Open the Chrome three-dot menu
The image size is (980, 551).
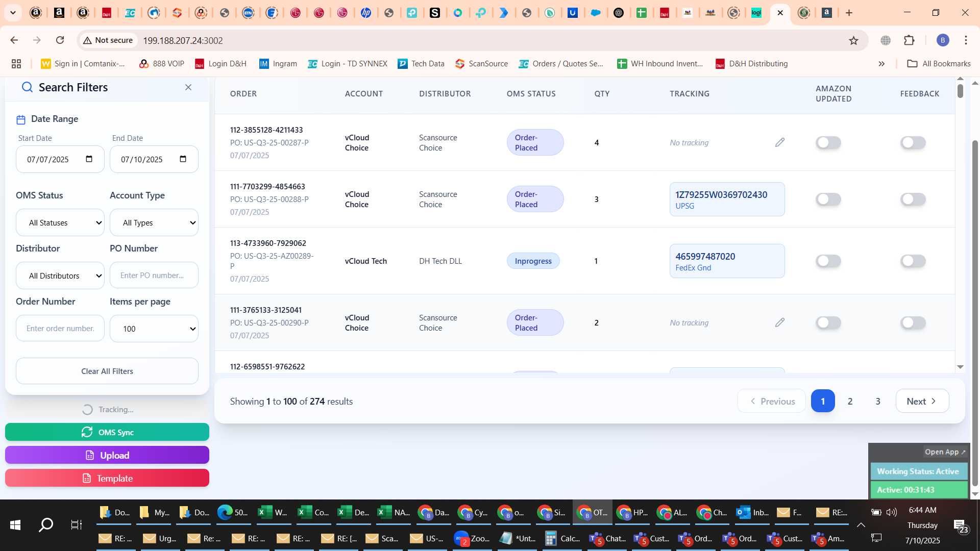(966, 40)
